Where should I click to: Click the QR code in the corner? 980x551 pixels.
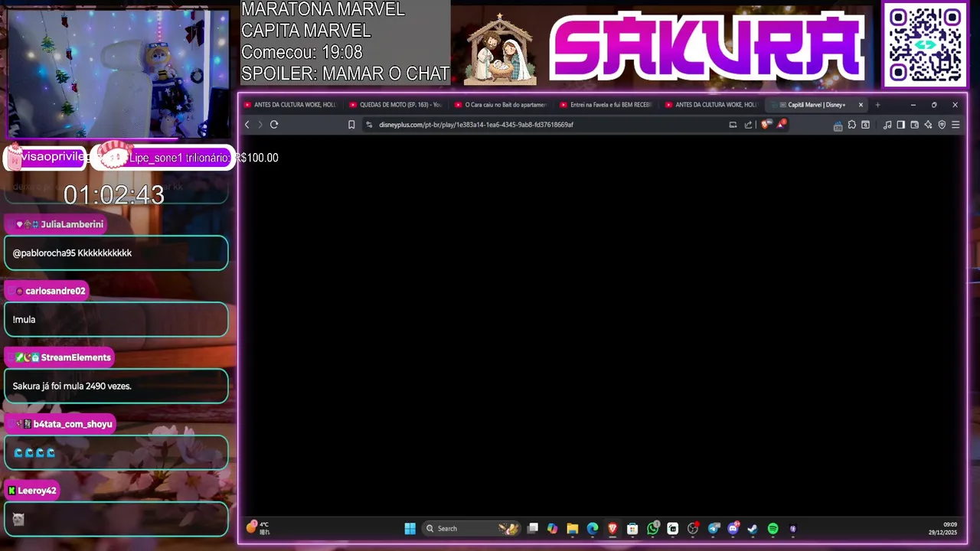(925, 44)
